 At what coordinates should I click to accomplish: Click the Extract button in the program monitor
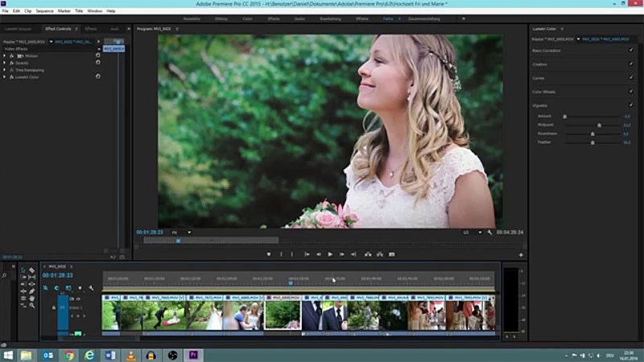point(380,254)
